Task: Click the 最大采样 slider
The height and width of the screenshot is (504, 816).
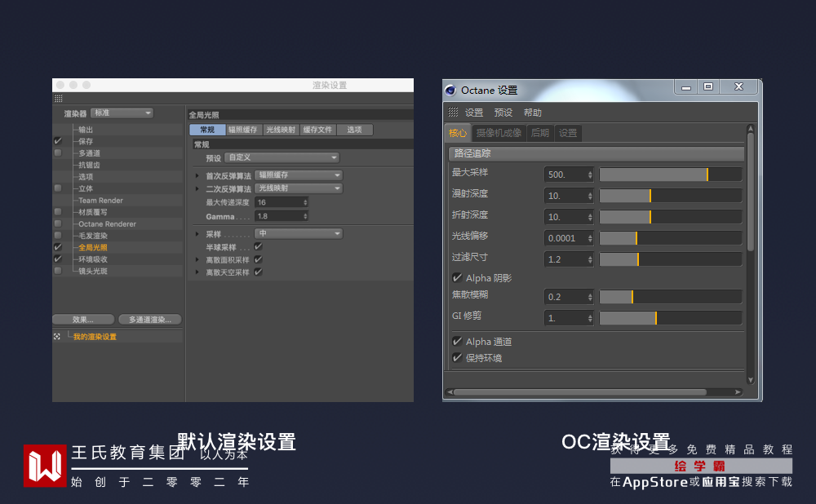Action: click(x=670, y=175)
